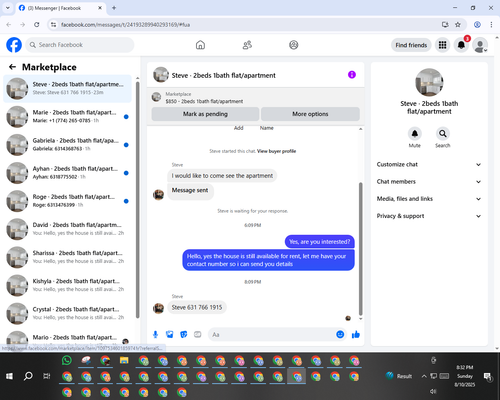The height and width of the screenshot is (400, 500).
Task: Expand Customize chat section
Action: click(x=429, y=164)
